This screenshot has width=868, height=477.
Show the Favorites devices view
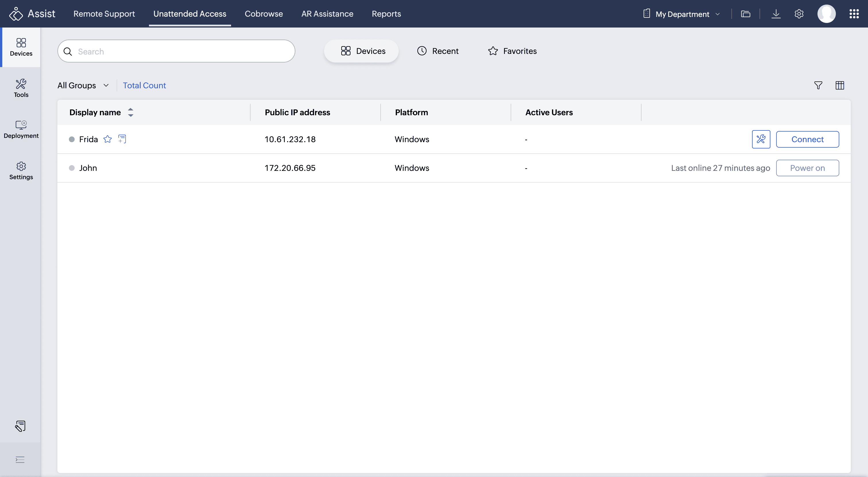512,51
